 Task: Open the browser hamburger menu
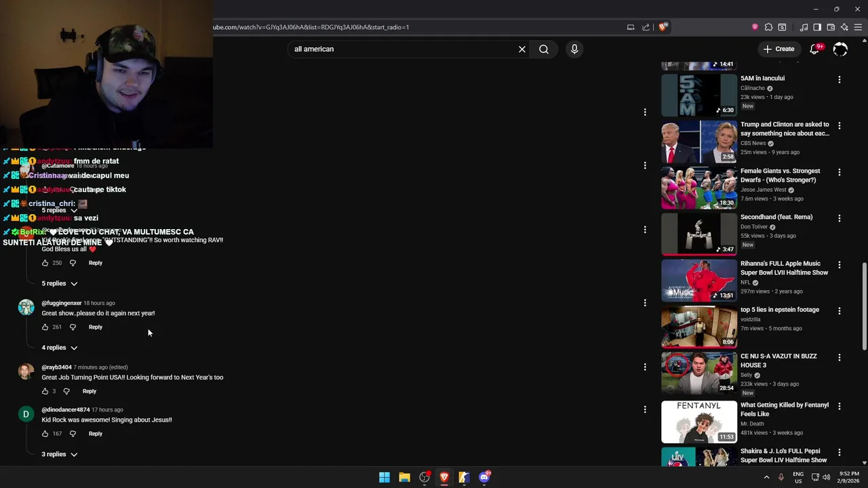(x=859, y=27)
